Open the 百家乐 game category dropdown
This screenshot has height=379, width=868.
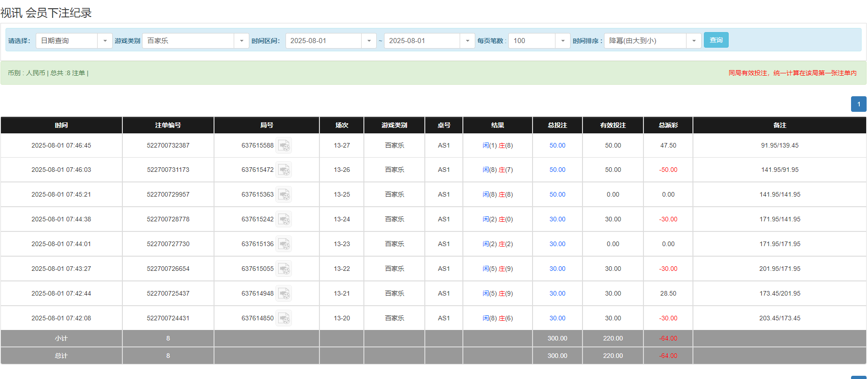[x=241, y=41]
